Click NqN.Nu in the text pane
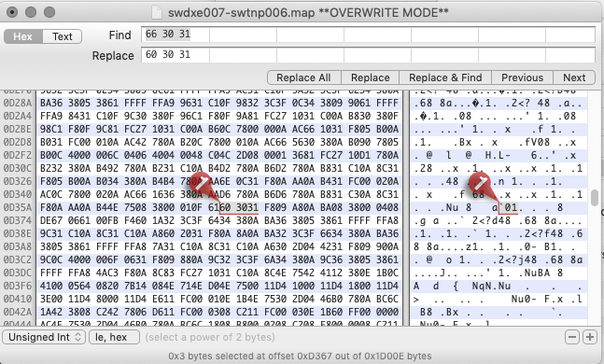Screen dimensions: 604x364 pyautogui.click(x=492, y=287)
